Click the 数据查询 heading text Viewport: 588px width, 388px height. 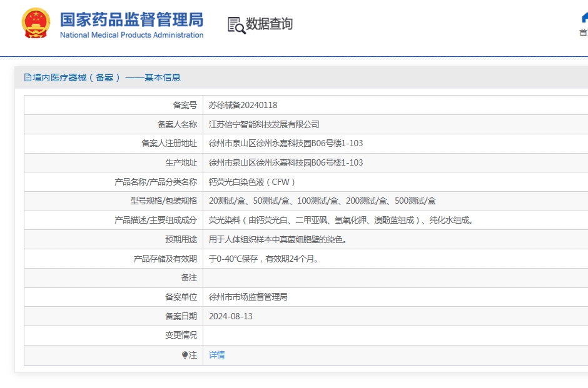[269, 24]
